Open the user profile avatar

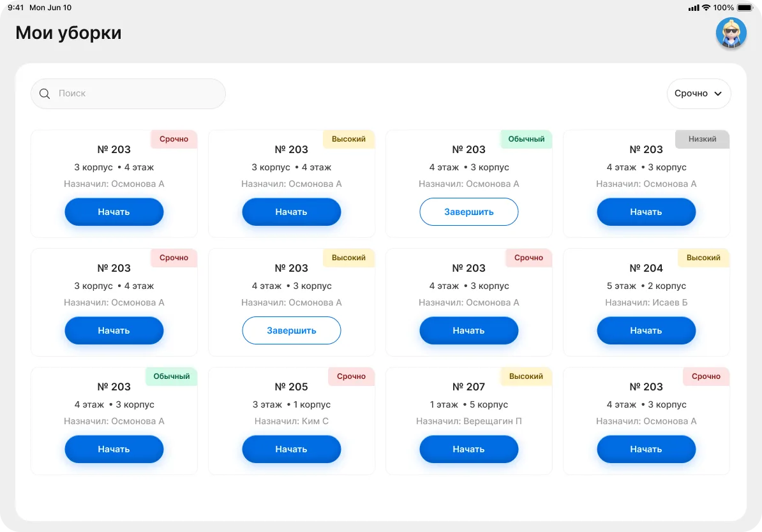pyautogui.click(x=731, y=33)
